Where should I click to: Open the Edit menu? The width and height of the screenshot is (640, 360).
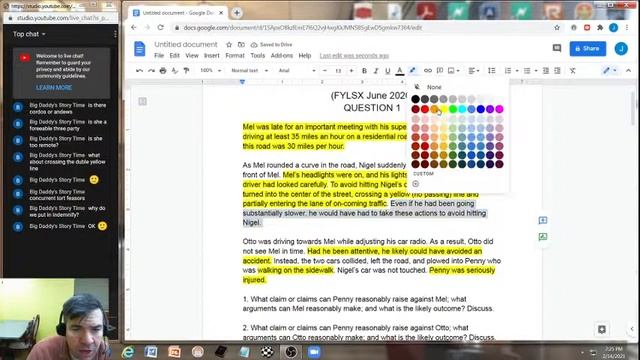pyautogui.click(x=174, y=56)
